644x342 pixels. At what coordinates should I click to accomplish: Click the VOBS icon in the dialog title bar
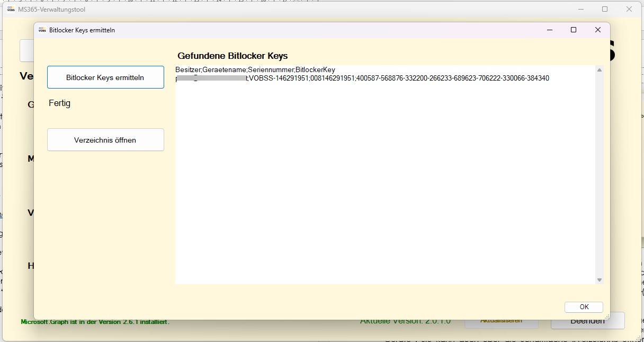(x=42, y=30)
